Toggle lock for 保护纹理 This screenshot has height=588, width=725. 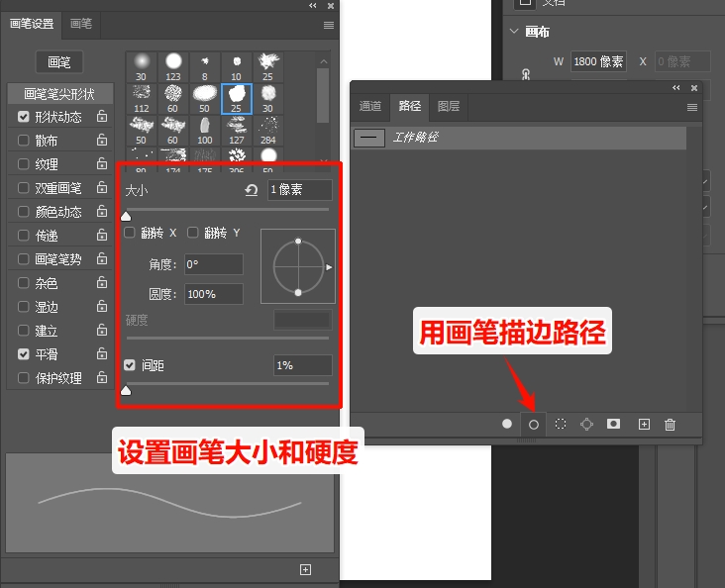(102, 377)
